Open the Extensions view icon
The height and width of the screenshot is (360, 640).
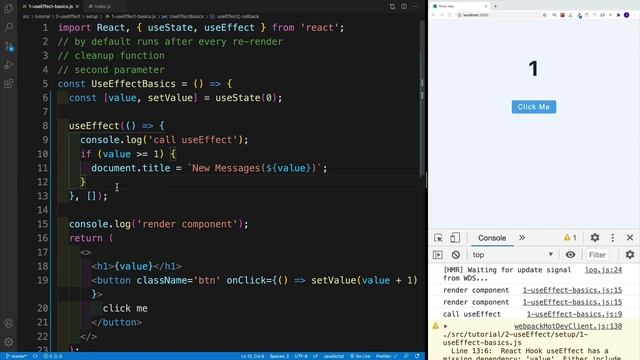(8, 84)
